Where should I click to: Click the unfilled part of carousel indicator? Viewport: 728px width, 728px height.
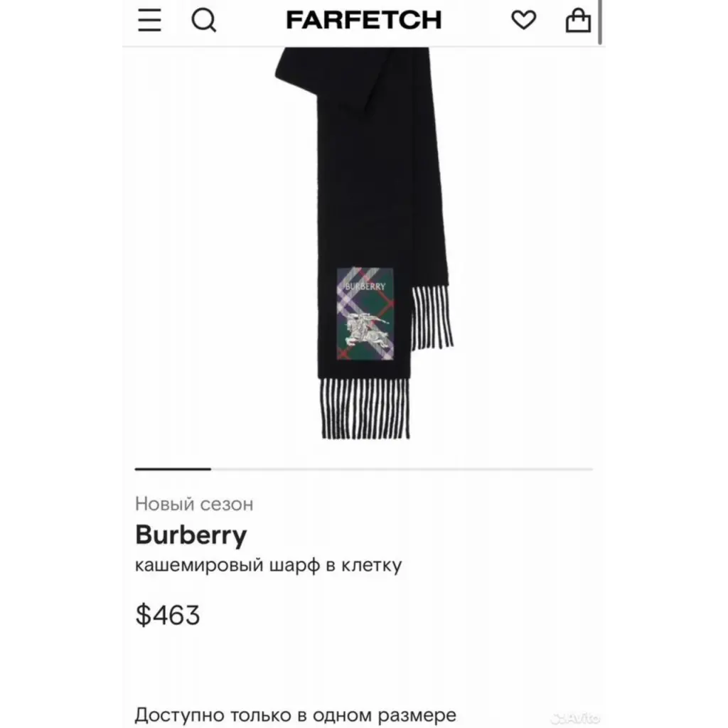point(402,469)
